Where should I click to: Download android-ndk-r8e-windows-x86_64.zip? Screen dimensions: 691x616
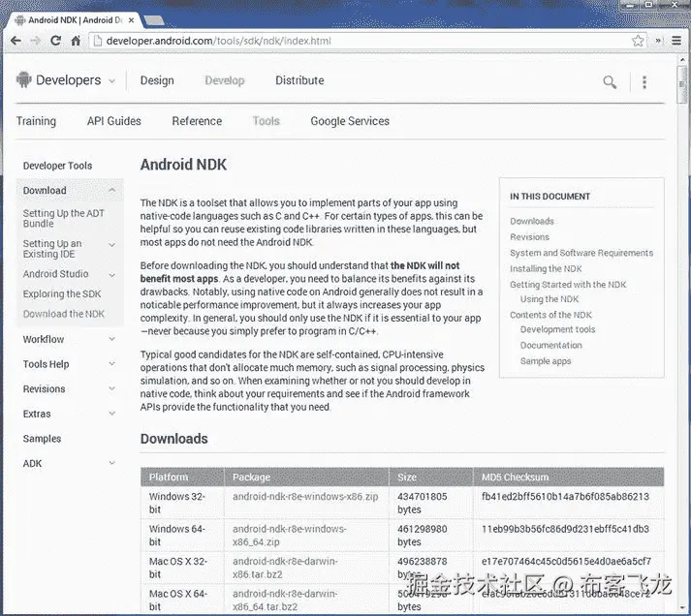[290, 536]
